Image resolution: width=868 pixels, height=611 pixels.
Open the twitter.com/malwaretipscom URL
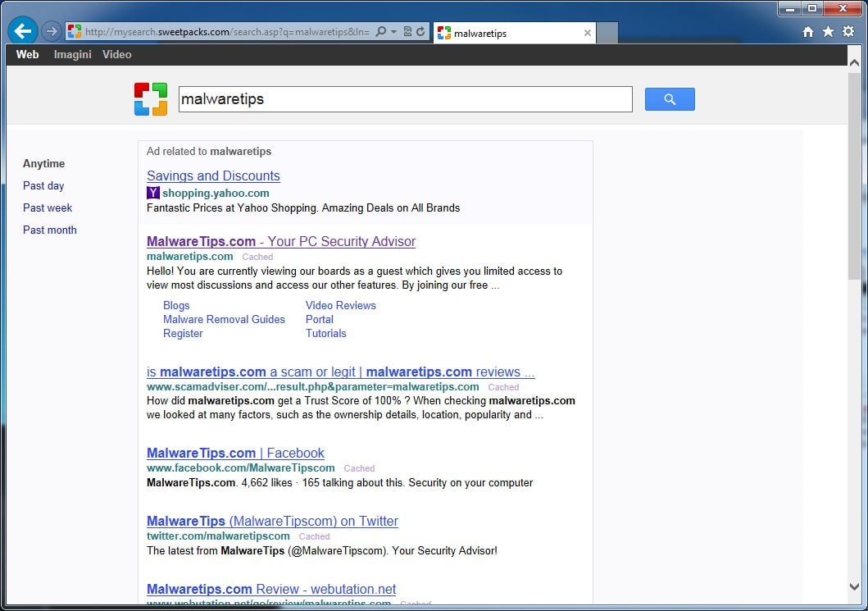click(x=218, y=536)
